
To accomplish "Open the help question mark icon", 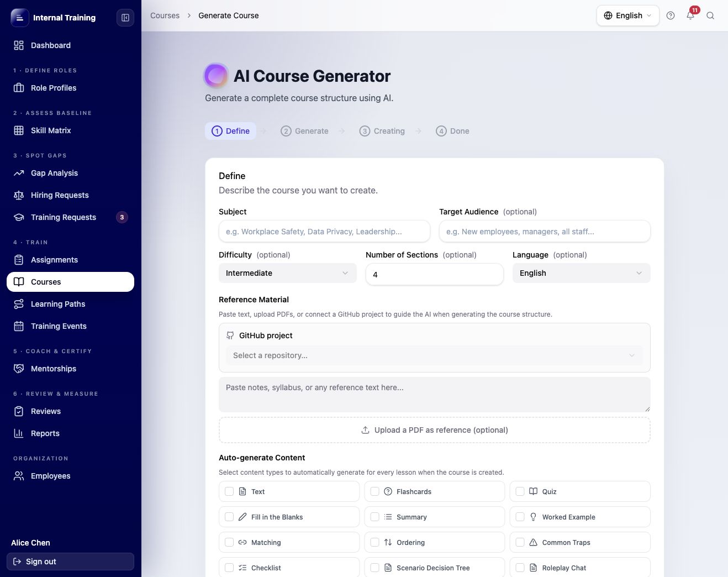I will 671,15.
